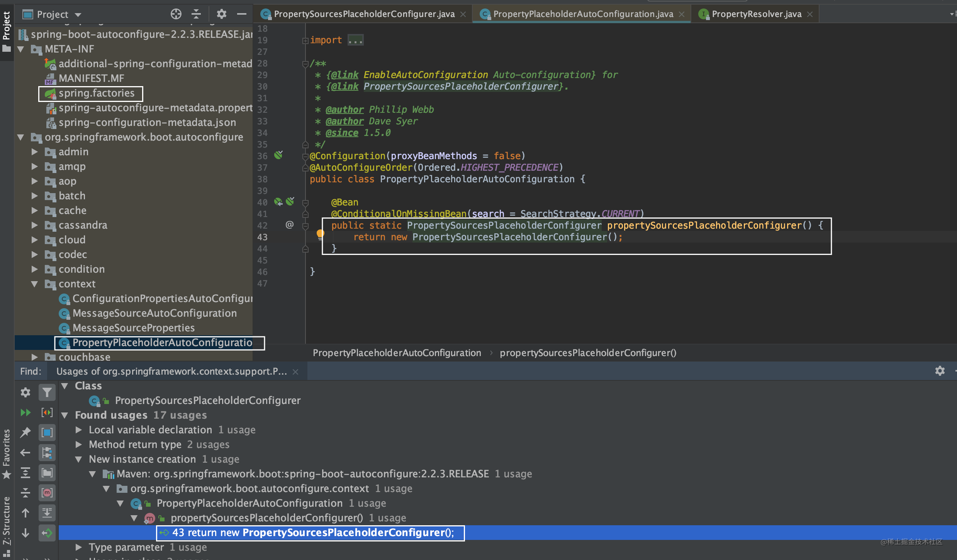Collapse the context package folder
The width and height of the screenshot is (957, 560).
[34, 284]
